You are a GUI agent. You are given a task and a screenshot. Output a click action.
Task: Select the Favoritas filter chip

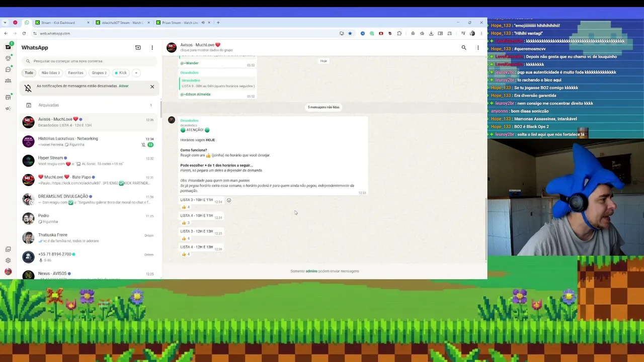click(x=75, y=73)
